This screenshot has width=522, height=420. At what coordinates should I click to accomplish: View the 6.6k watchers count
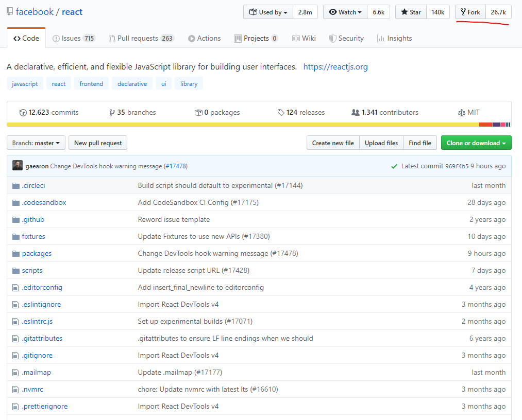[x=379, y=12]
